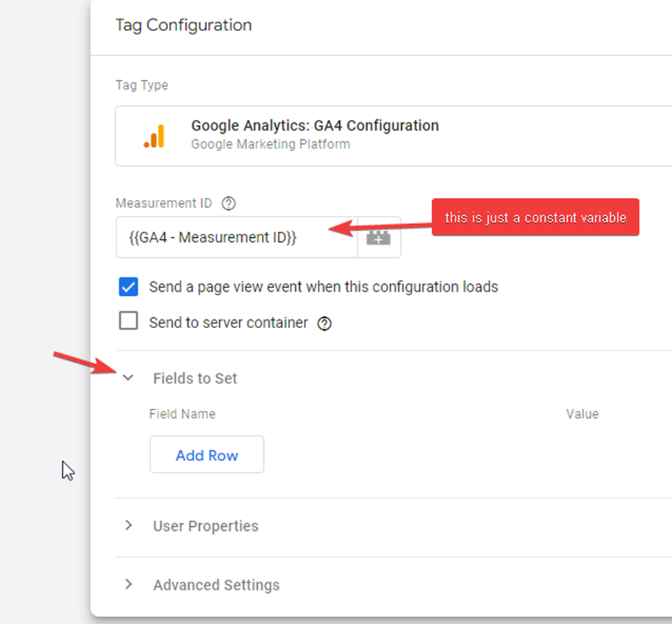
Task: Collapse the Fields to Set chevron
Action: pos(128,379)
